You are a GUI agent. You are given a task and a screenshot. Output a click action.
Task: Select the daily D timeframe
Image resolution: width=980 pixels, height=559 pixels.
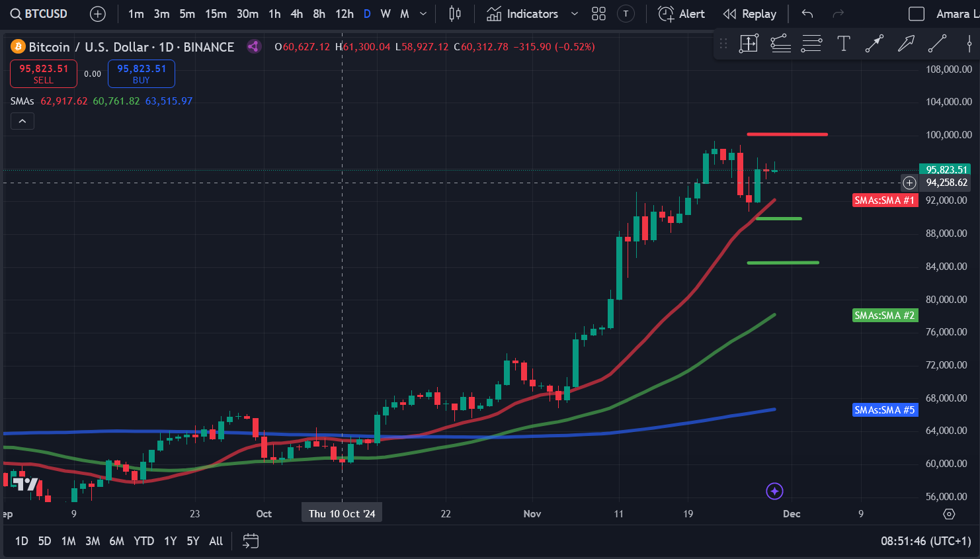(367, 14)
